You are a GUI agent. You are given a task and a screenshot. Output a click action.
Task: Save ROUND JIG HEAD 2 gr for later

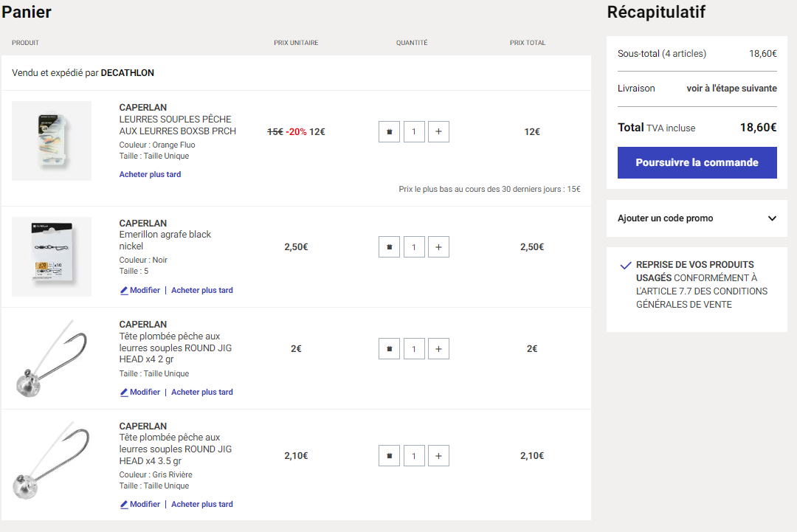point(201,393)
